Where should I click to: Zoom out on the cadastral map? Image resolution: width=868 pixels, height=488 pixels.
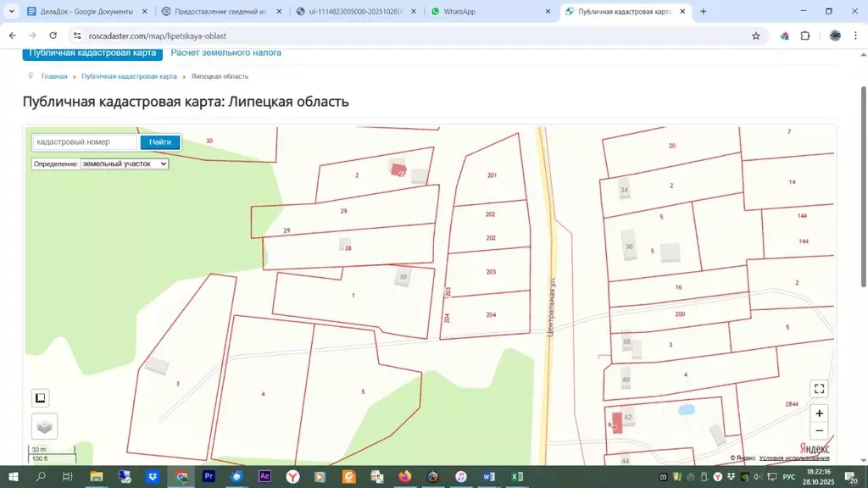click(x=819, y=430)
